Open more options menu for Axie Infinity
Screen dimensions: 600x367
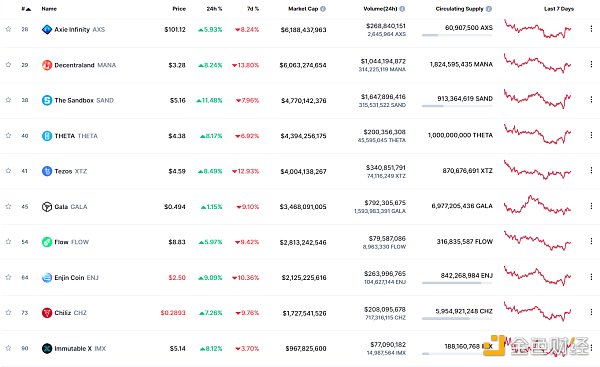591,29
